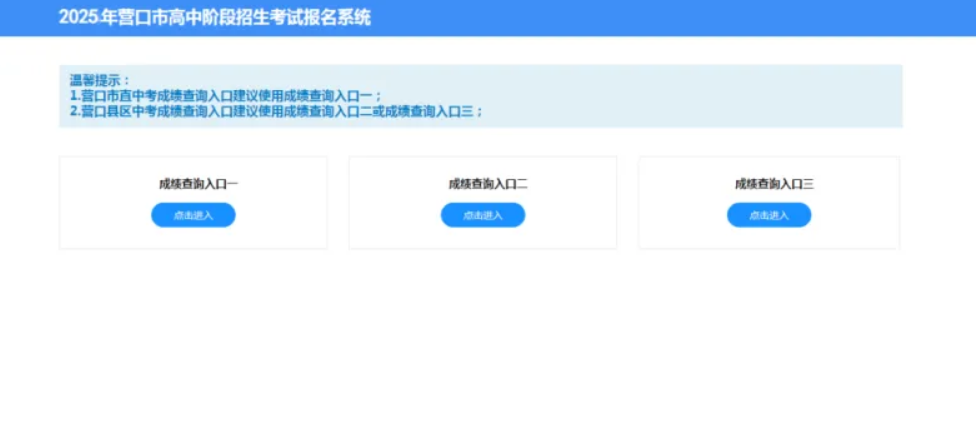Screen dimensions: 976x438
Task: Click the 2025年营口市高中阶段招生考试报名系统 header title
Action: (214, 18)
